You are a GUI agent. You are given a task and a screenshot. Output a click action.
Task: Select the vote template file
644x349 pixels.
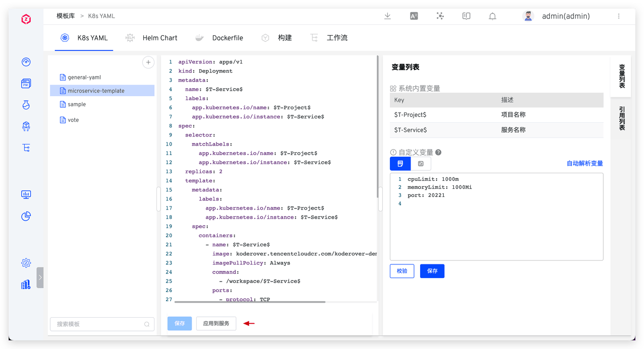click(x=73, y=120)
